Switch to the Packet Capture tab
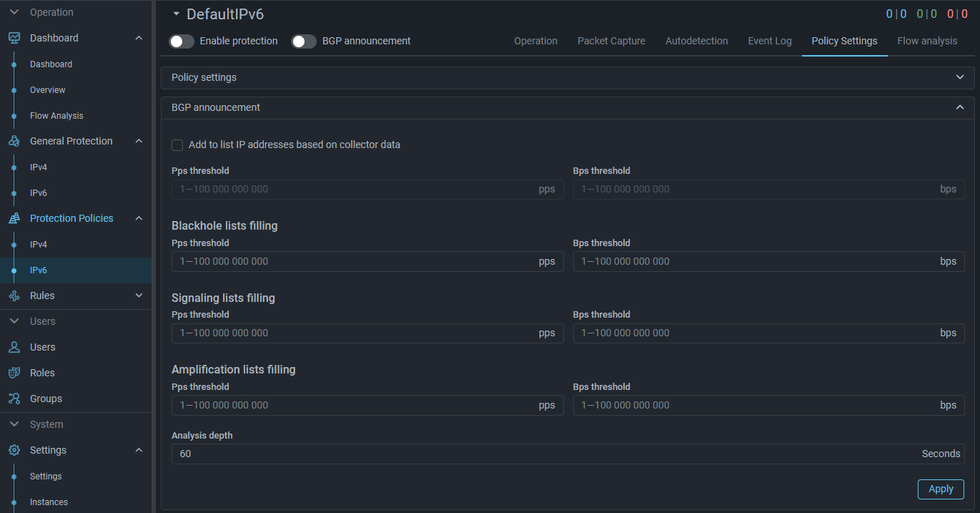980x513 pixels. pos(611,41)
